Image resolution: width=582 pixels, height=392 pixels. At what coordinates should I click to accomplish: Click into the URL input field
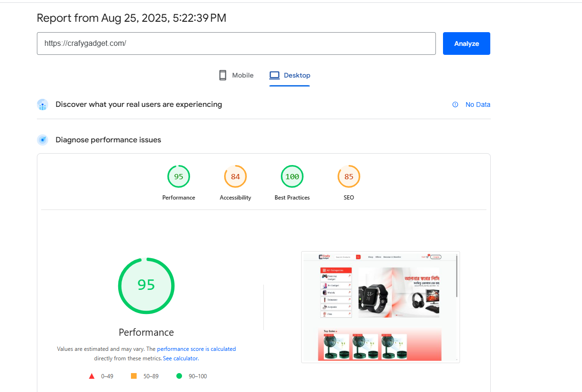[236, 44]
